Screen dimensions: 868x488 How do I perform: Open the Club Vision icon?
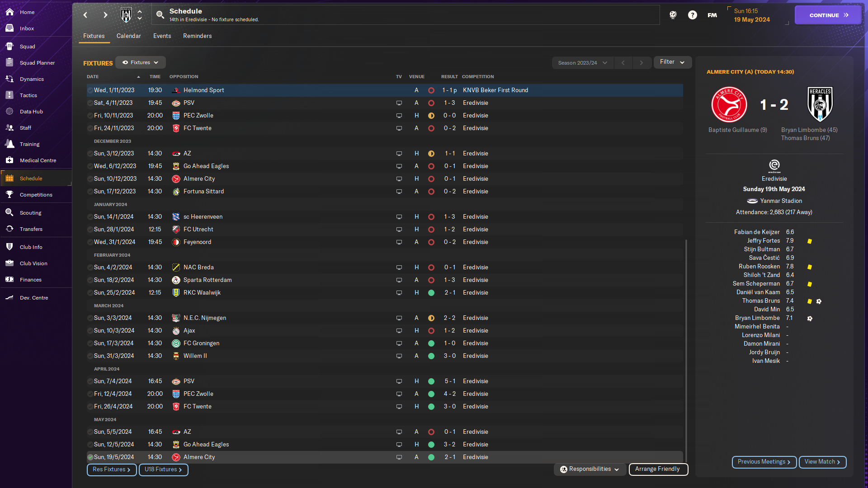coord(9,263)
